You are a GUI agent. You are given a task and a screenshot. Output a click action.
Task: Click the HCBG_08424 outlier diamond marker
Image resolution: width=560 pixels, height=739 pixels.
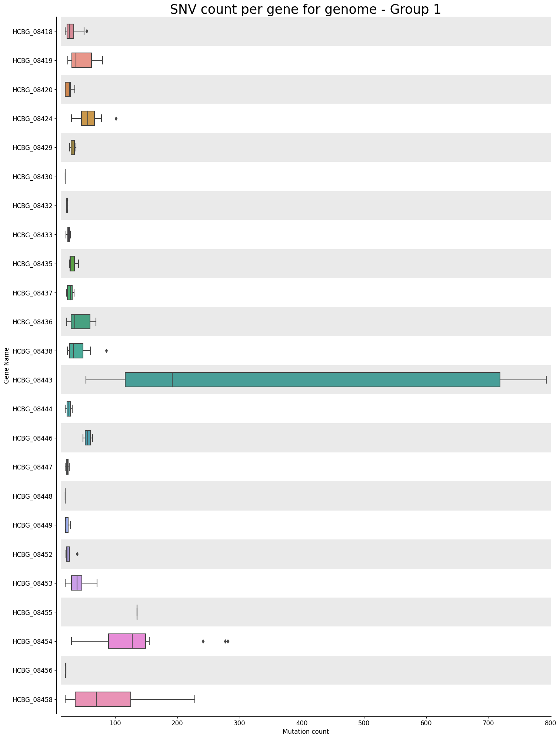point(116,118)
